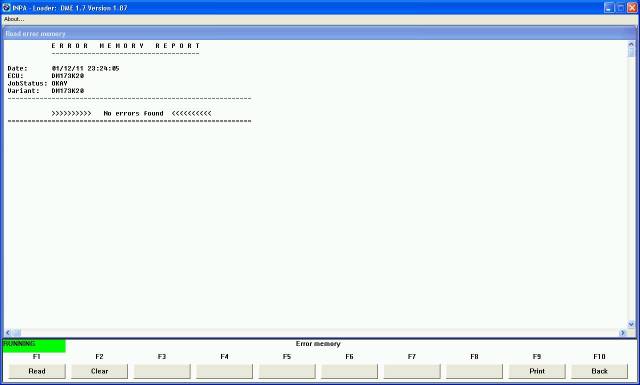Click the horizontal scrollbar left arrow
This screenshot has height=385, width=640.
(x=8, y=333)
